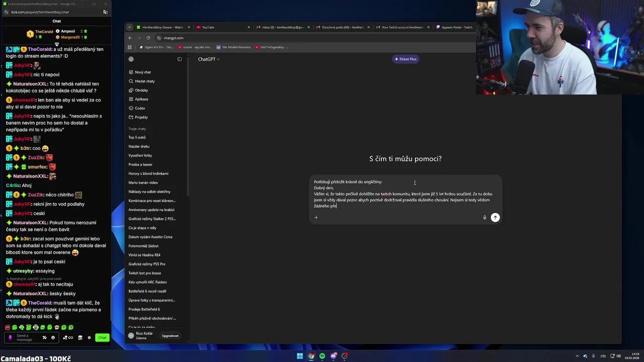Open the Datum vydání Assetto Corsa chat
Image resolution: width=644 pixels, height=362 pixels.
[x=150, y=237]
